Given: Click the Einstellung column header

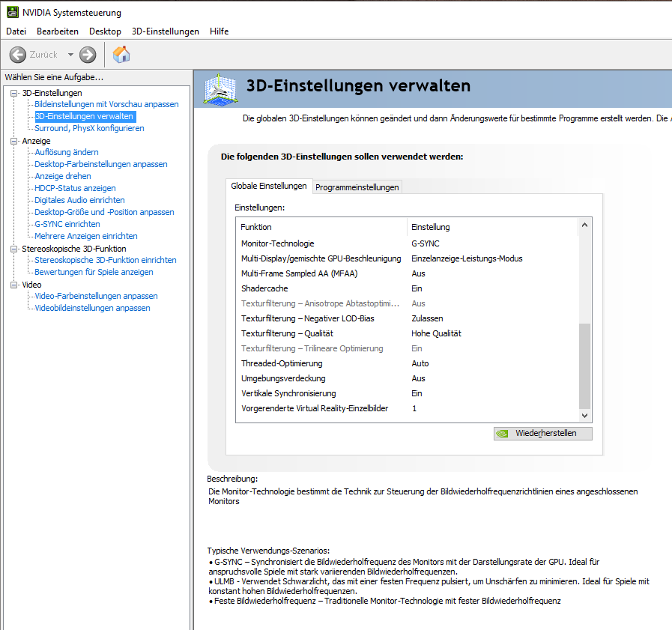Looking at the screenshot, I should 493,227.
